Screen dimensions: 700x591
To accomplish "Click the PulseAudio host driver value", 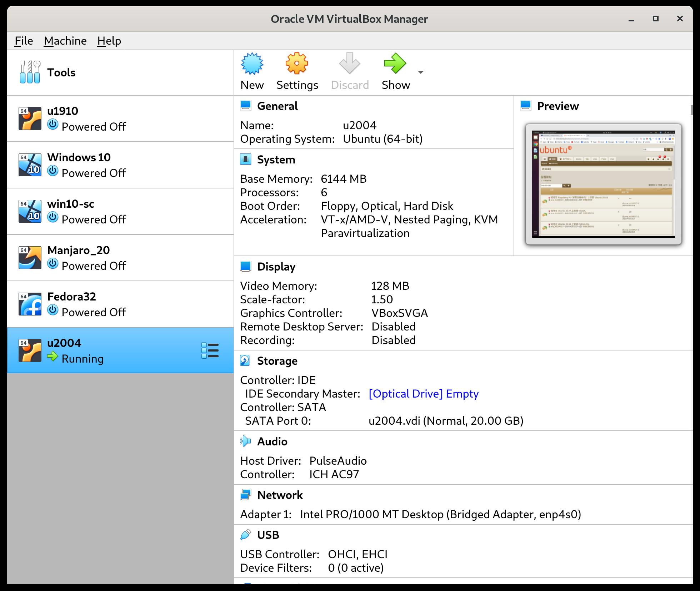I will 338,461.
